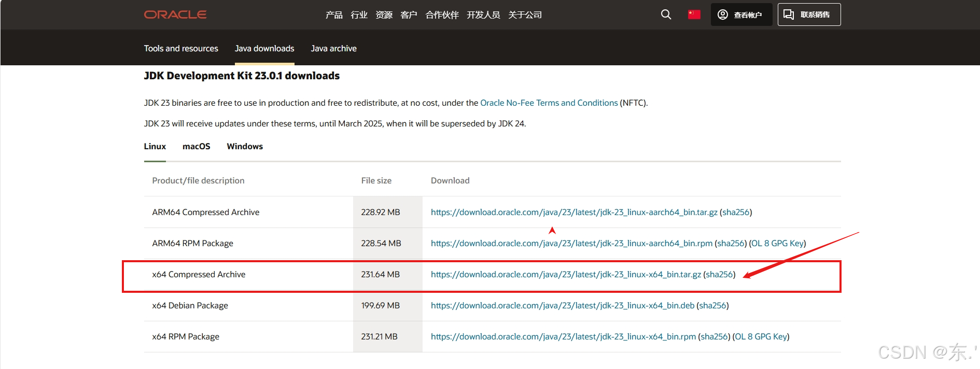The width and height of the screenshot is (980, 369).
Task: Go to Tools and resources
Action: pos(181,48)
